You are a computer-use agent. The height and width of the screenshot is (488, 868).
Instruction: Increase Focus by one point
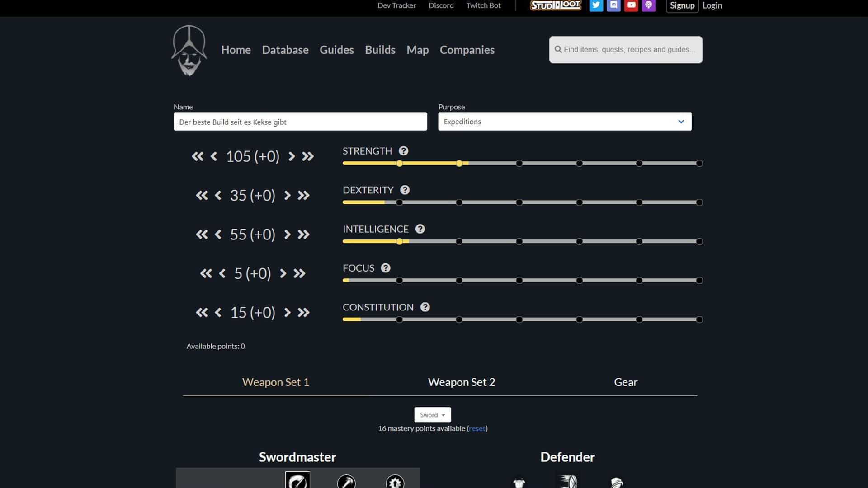pos(283,273)
